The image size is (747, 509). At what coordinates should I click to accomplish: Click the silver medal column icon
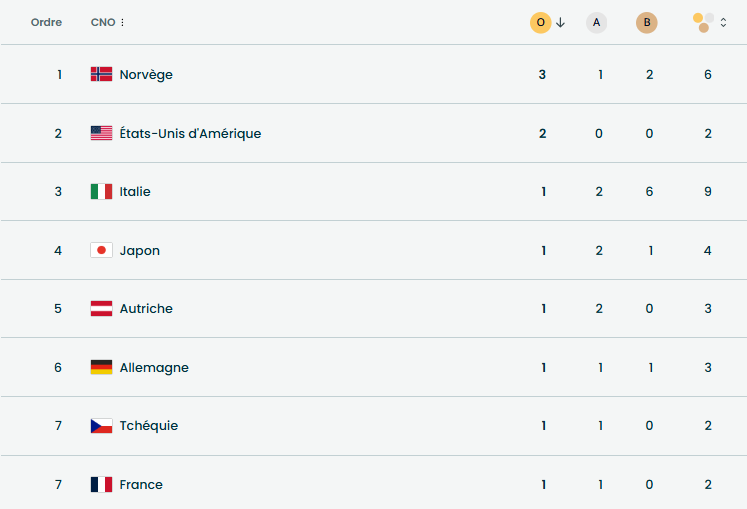[x=597, y=23]
